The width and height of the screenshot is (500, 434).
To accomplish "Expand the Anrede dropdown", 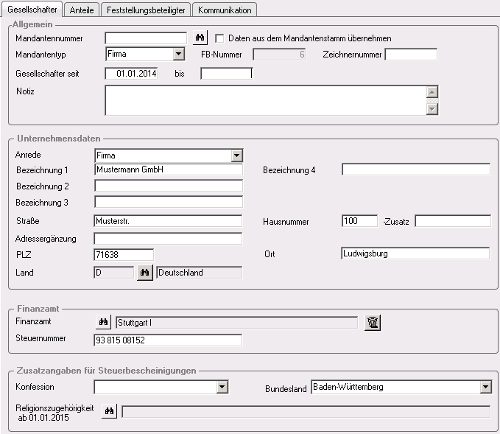I will coord(237,155).
